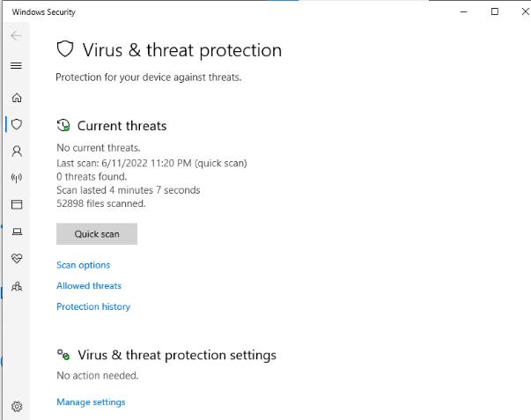531x420 pixels.
Task: Go back using the back arrow
Action: pos(16,36)
